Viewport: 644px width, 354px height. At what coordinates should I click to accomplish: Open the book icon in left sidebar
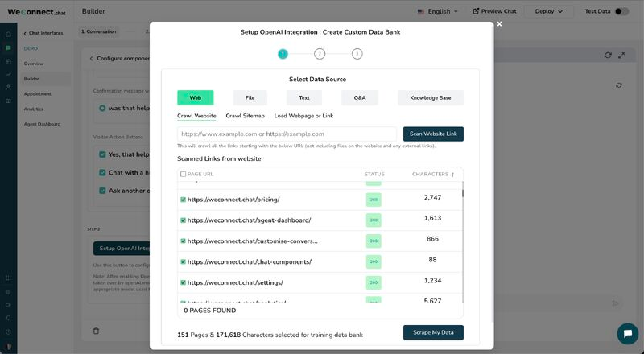point(8,101)
